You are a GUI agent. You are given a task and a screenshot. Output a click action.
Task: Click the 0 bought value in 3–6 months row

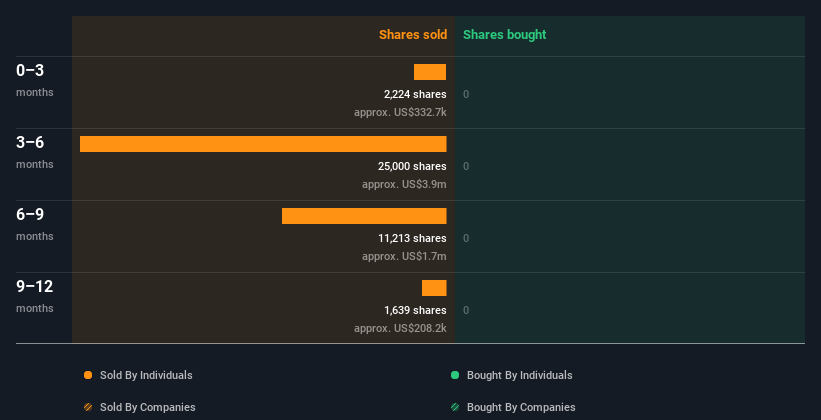click(466, 167)
